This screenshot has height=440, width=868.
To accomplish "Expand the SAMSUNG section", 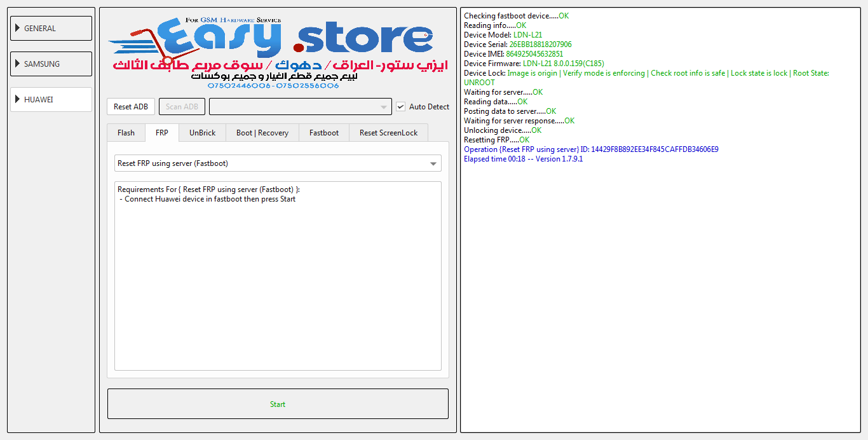I will click(x=51, y=64).
